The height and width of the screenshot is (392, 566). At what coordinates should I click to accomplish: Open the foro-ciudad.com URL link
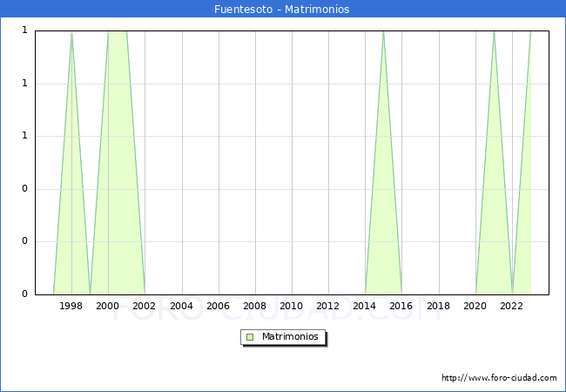point(499,378)
